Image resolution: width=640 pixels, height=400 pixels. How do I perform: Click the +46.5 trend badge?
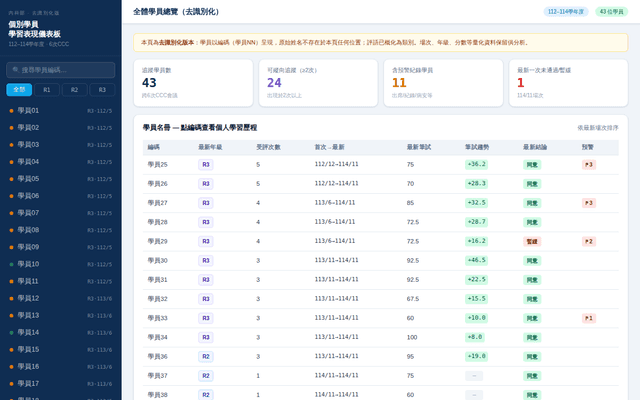(476, 260)
